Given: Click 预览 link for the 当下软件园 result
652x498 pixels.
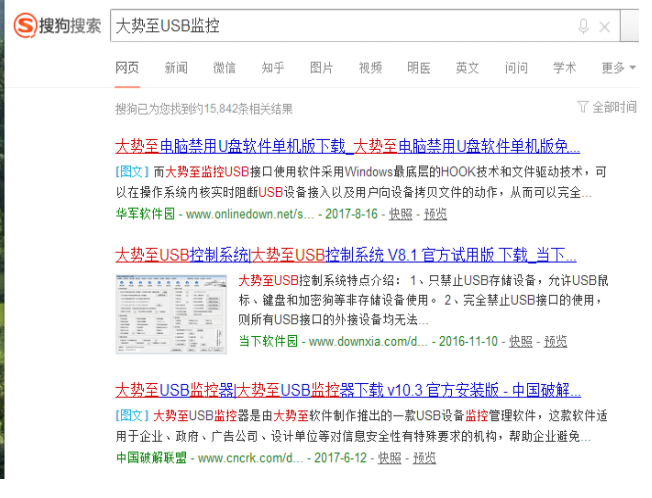Looking at the screenshot, I should (x=556, y=342).
